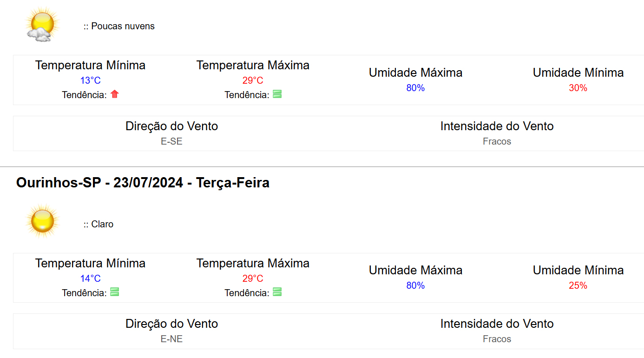The height and width of the screenshot is (358, 644).
Task: Click Fracos wind intensity below E-SE row
Action: click(497, 141)
